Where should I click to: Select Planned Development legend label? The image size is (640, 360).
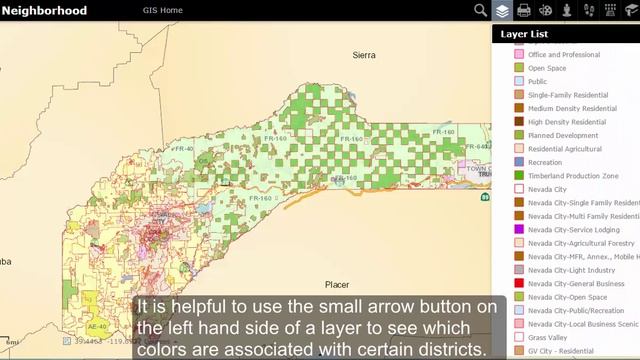[563, 136]
